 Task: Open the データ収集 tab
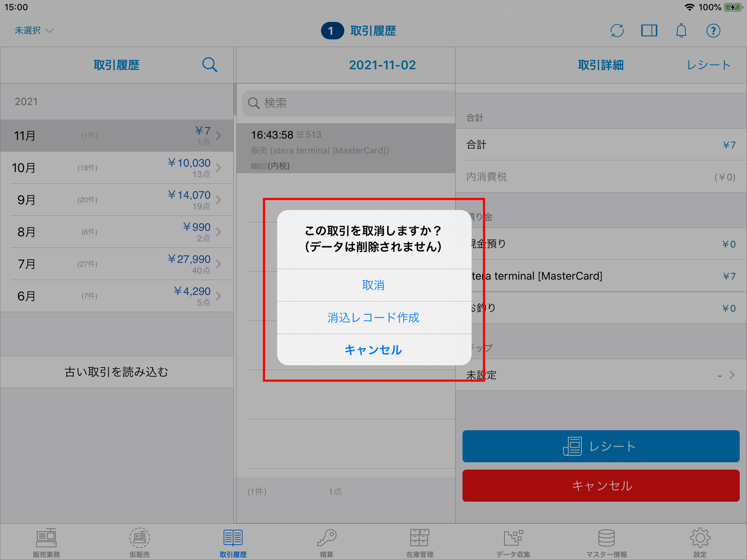[513, 543]
